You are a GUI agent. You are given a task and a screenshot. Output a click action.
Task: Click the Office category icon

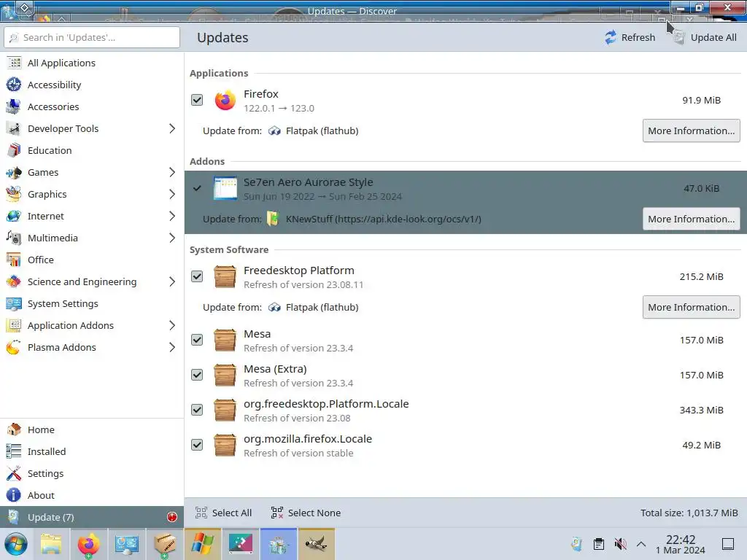click(14, 260)
